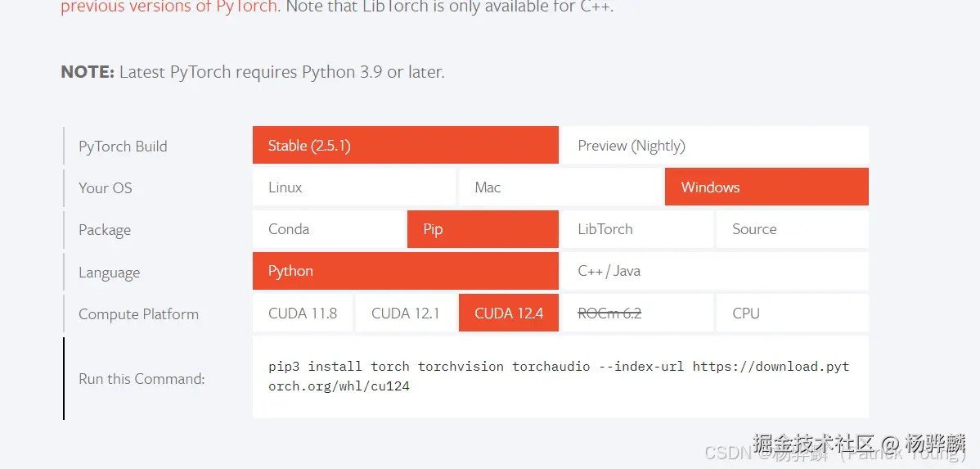Click the struck-through ROCm 6.2 option
The image size is (980, 469).
coord(609,313)
